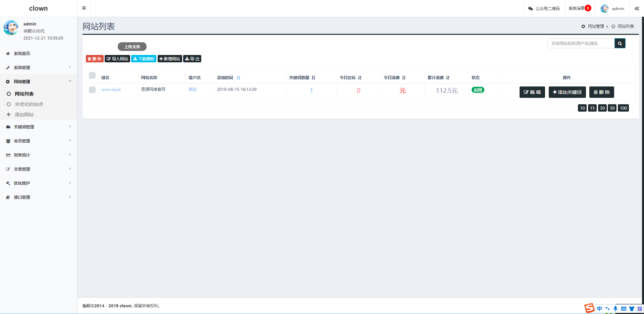The width and height of the screenshot is (644, 314).
Task: Check the www.siy.la row checkbox
Action: 92,90
